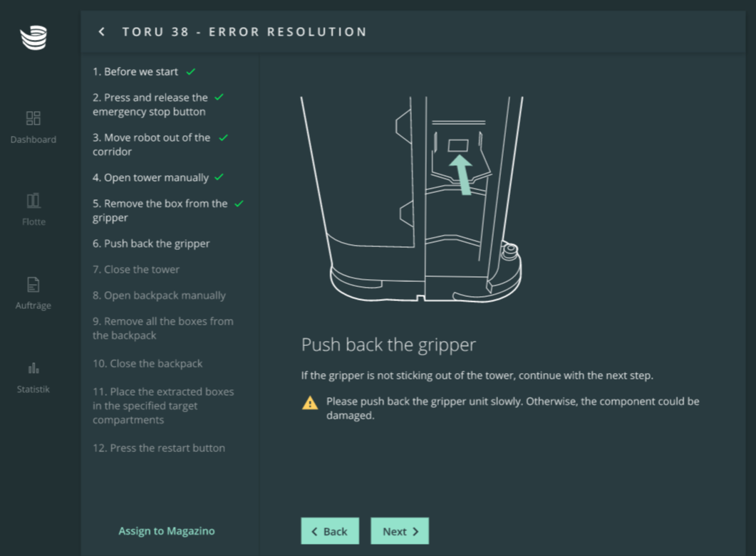Click checkmark next to Open tower manually
Image resolution: width=756 pixels, height=556 pixels.
[x=219, y=177]
